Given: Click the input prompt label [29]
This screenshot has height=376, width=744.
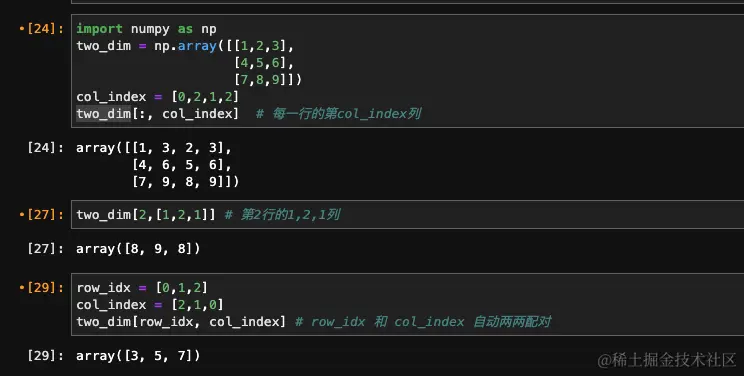Looking at the screenshot, I should pyautogui.click(x=45, y=288).
